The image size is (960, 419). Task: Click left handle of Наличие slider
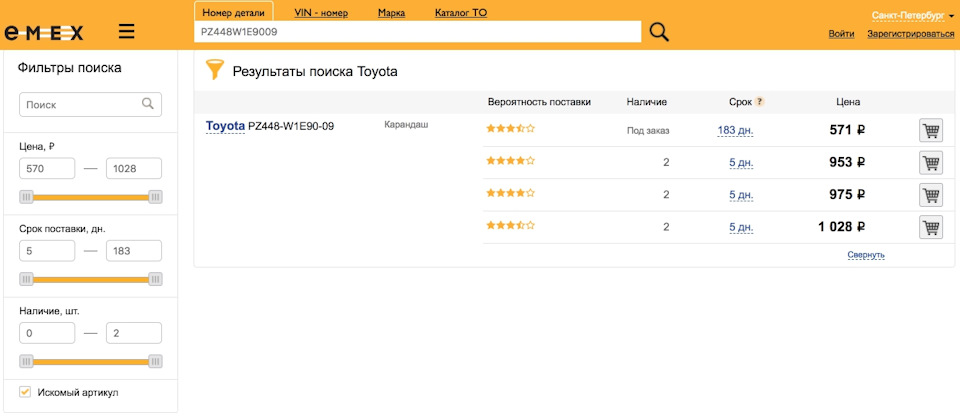tap(26, 361)
